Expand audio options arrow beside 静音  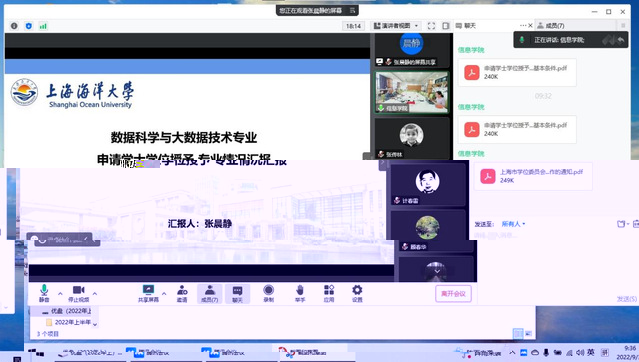(x=60, y=293)
